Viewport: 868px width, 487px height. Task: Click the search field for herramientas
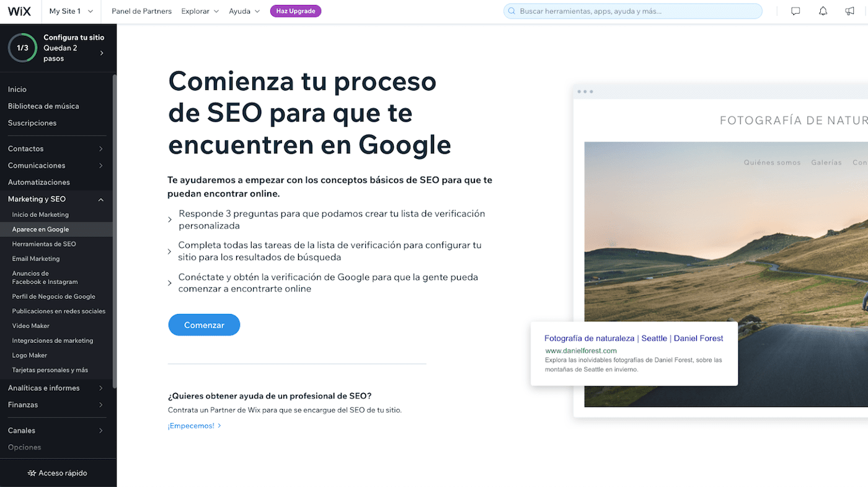pos(633,11)
